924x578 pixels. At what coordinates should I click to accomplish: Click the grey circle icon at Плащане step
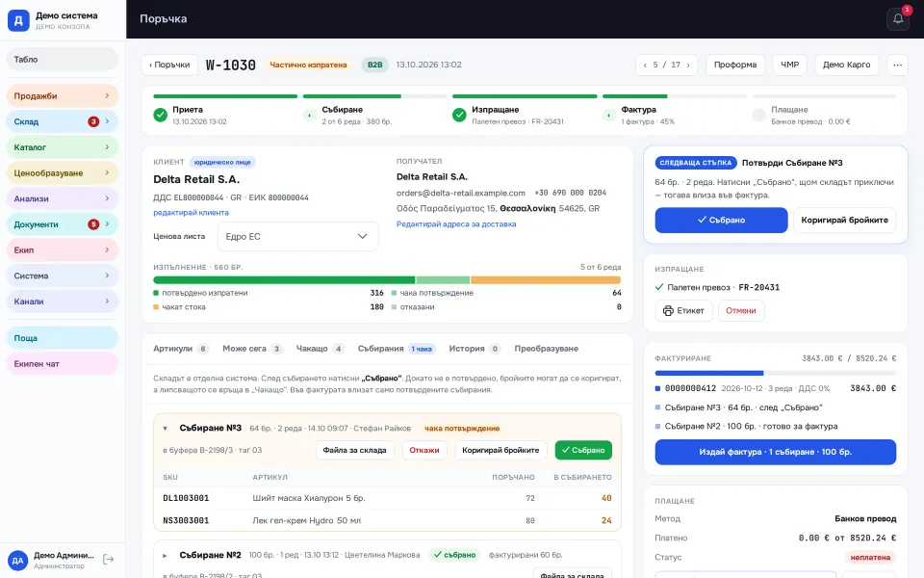(759, 115)
